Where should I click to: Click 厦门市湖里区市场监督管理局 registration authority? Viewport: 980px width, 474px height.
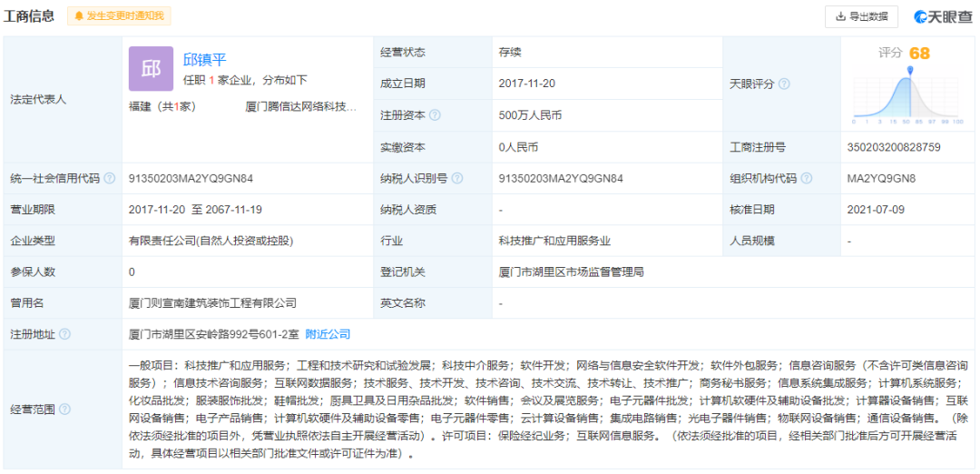[572, 272]
